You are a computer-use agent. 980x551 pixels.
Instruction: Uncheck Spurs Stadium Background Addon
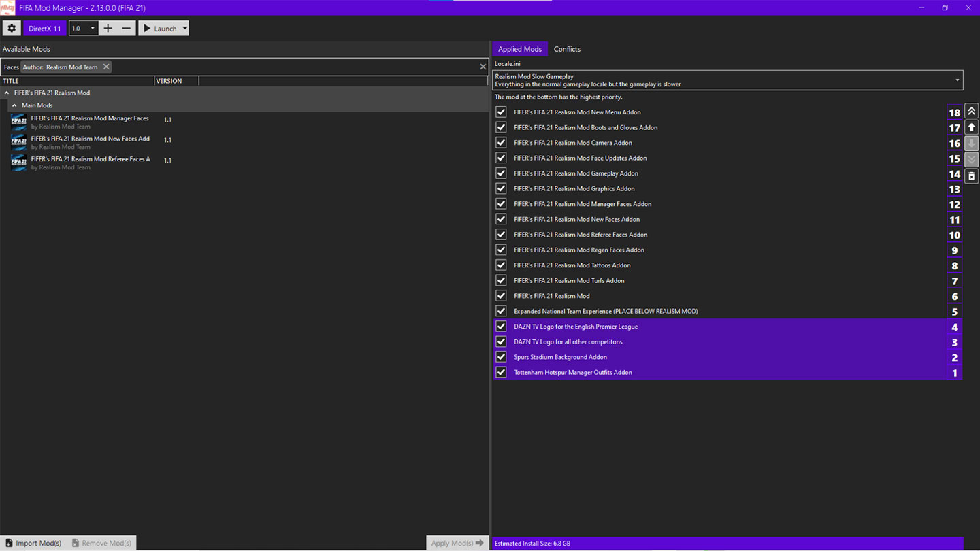click(x=502, y=356)
